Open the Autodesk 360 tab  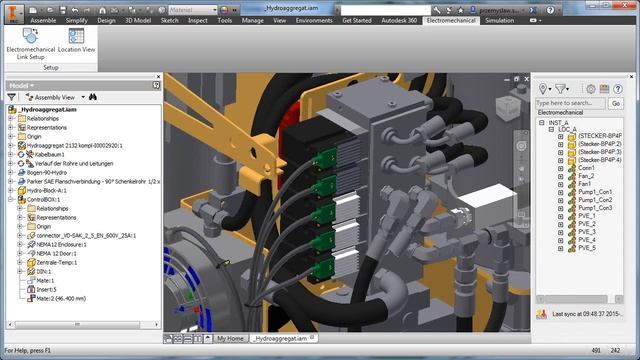coord(399,20)
